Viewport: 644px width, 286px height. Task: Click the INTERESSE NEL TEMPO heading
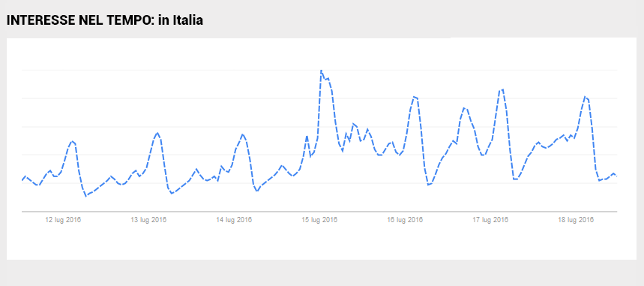tap(80, 20)
